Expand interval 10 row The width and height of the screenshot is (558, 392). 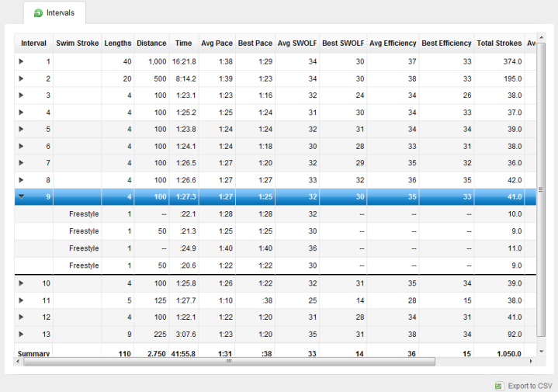[21, 283]
